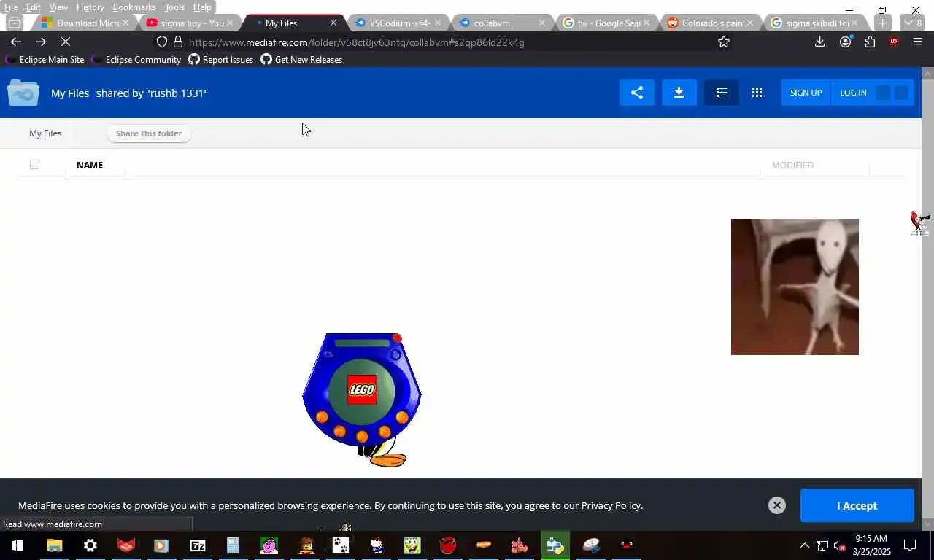The width and height of the screenshot is (934, 560).
Task: Sort files by MODIFIED column header
Action: (x=792, y=165)
